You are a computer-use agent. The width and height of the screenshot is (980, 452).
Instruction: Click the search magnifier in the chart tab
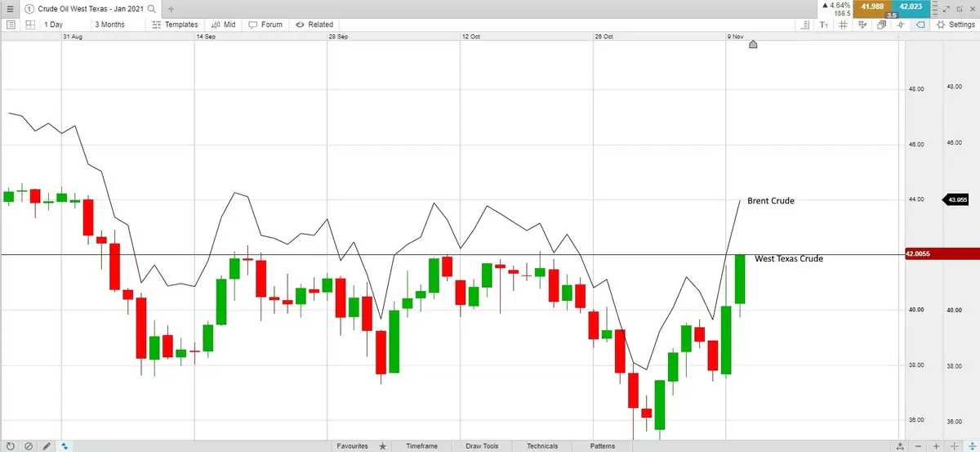151,8
